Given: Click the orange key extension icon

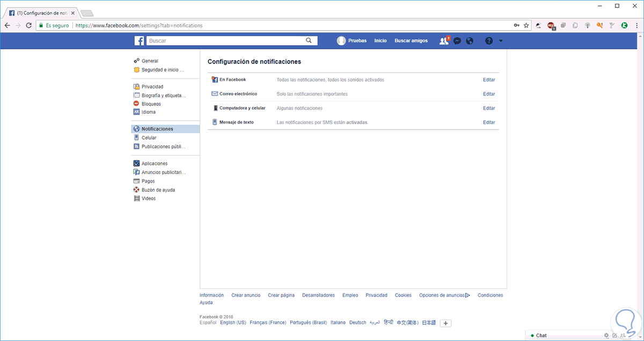Looking at the screenshot, I should coord(599,25).
